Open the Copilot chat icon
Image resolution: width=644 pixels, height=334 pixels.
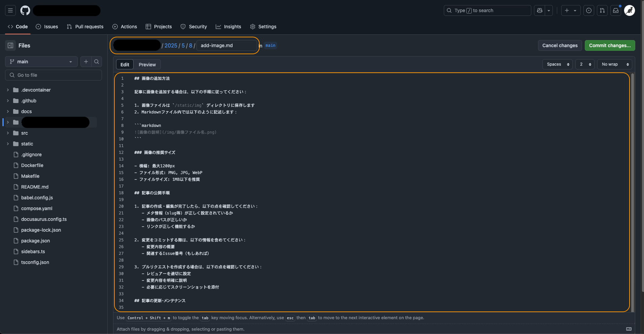(540, 10)
